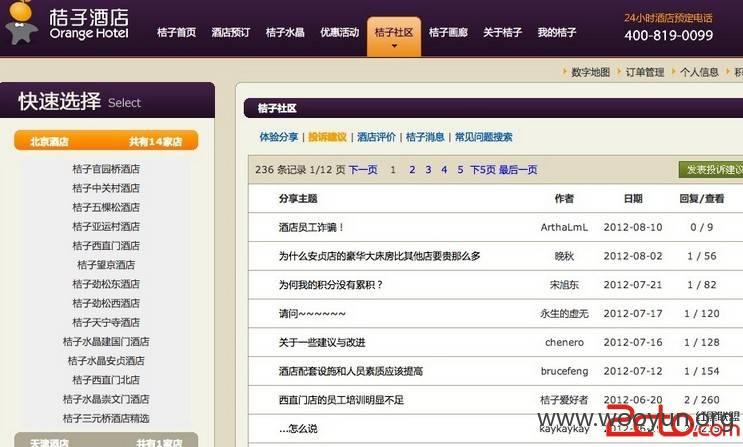Select 桔子劲松东酒店 in the sidebar
The width and height of the screenshot is (743, 447).
point(106,284)
